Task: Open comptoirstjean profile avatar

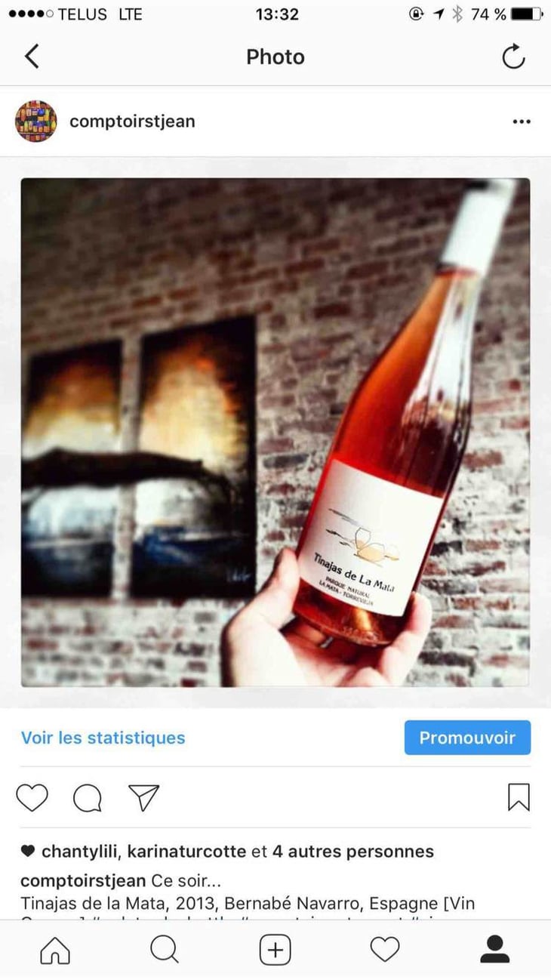Action: click(36, 122)
